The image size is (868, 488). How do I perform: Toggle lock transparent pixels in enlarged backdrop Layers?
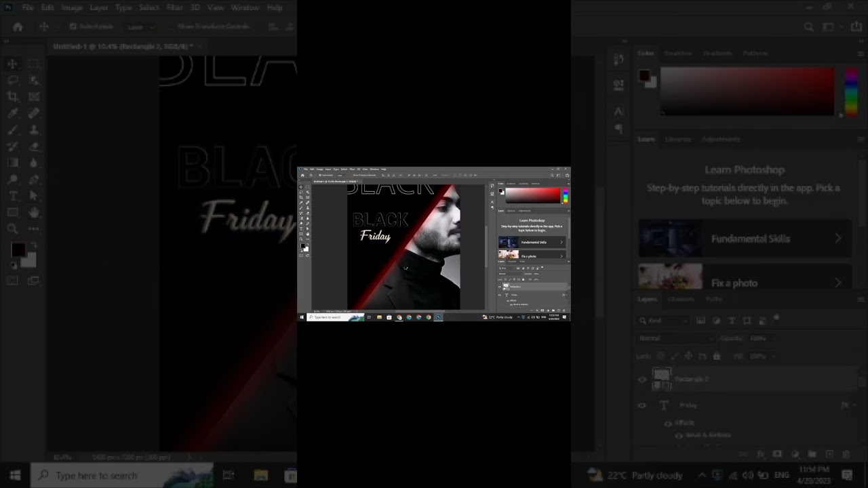[660, 356]
